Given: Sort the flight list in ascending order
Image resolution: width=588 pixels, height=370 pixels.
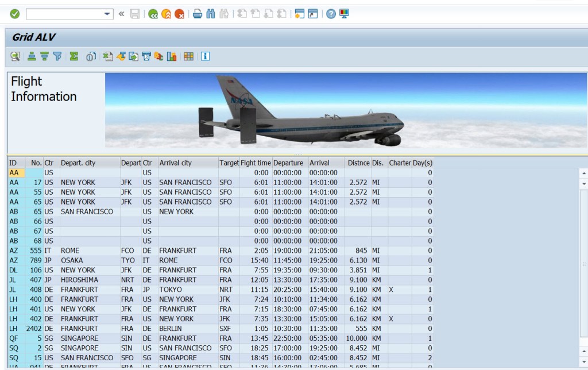Looking at the screenshot, I should pyautogui.click(x=32, y=56).
